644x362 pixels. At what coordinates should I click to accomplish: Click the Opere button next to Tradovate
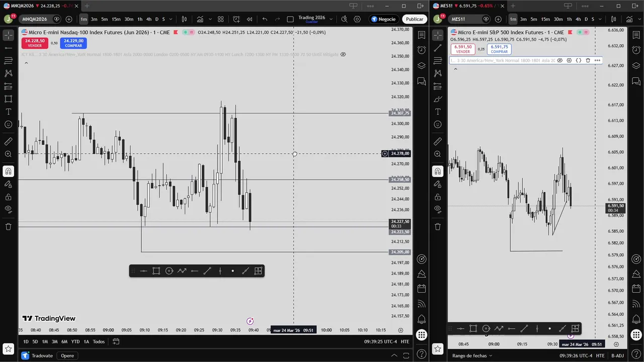click(x=67, y=355)
